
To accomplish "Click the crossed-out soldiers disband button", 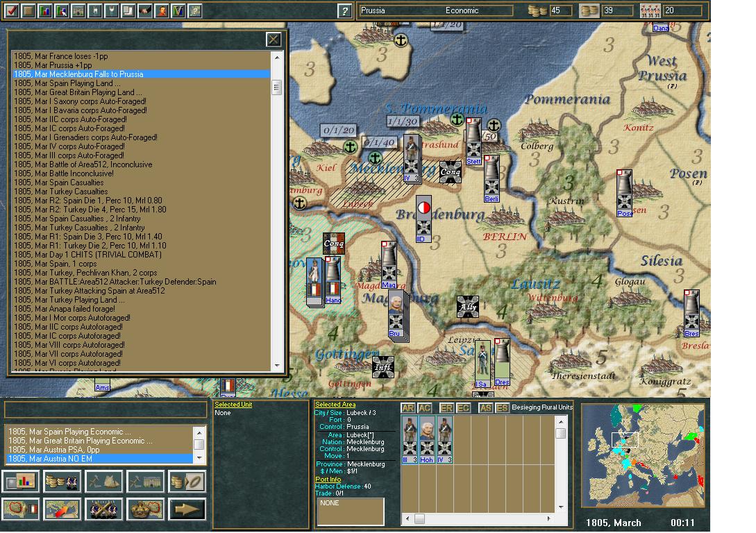I will (103, 509).
